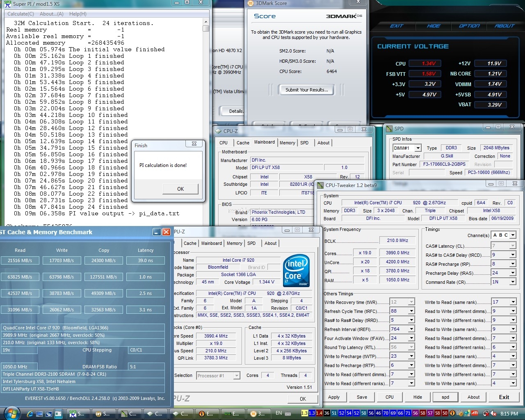
Task: Switch to the CPU tab in CPU-Z mainboard window
Action: (224, 143)
